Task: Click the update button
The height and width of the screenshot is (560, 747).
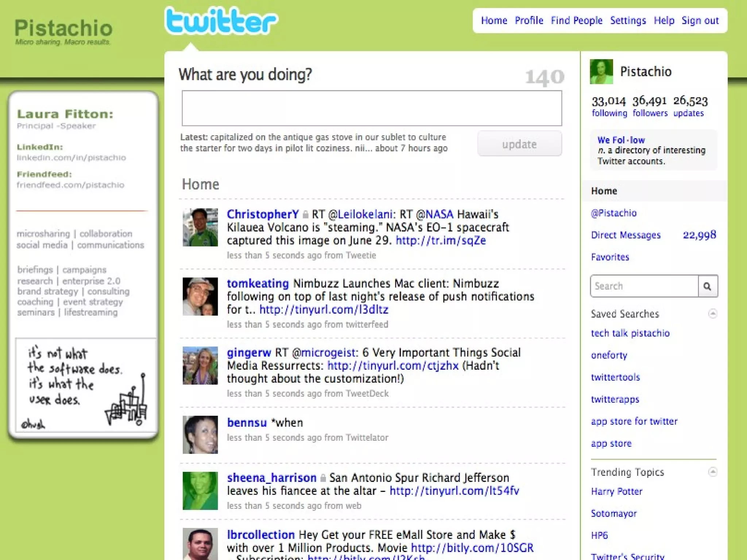Action: click(519, 144)
